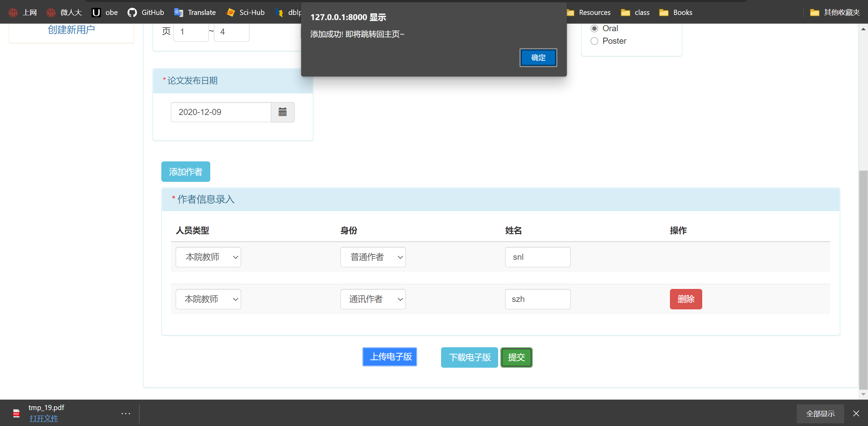Expand the first row 人员类型 dropdown

click(x=208, y=257)
